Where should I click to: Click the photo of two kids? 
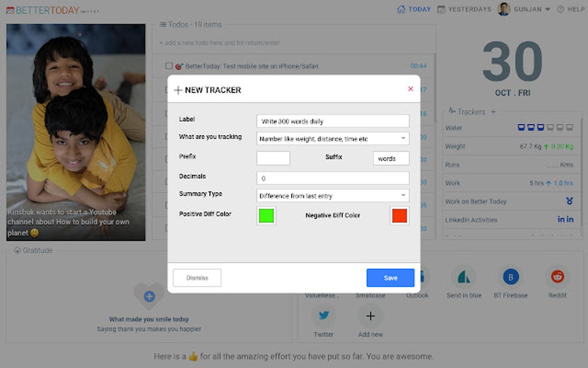click(76, 133)
